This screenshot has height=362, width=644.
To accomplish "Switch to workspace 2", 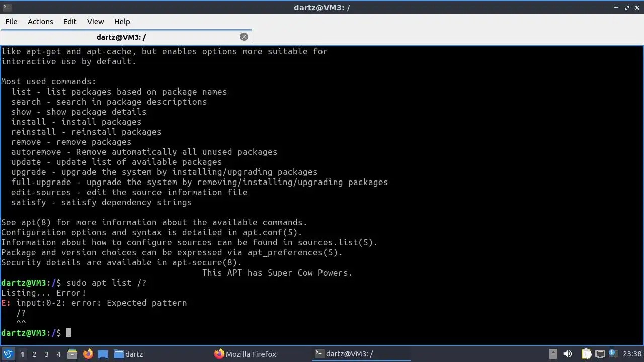I will pos(34,354).
